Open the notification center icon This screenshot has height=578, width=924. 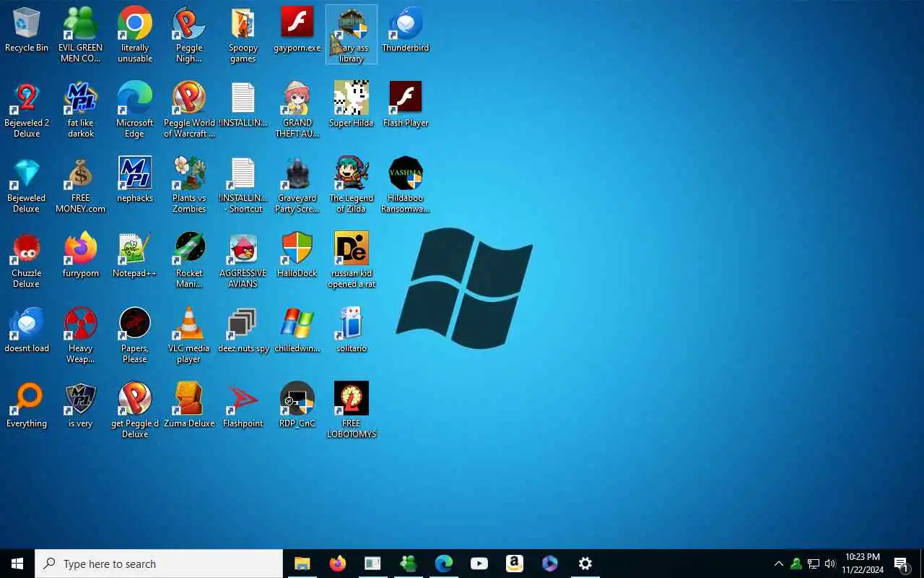pos(901,564)
